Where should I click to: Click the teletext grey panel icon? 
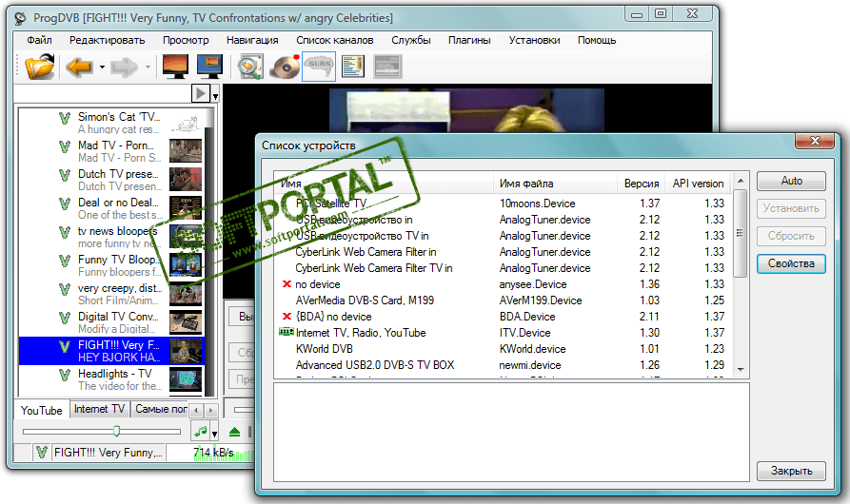[387, 67]
